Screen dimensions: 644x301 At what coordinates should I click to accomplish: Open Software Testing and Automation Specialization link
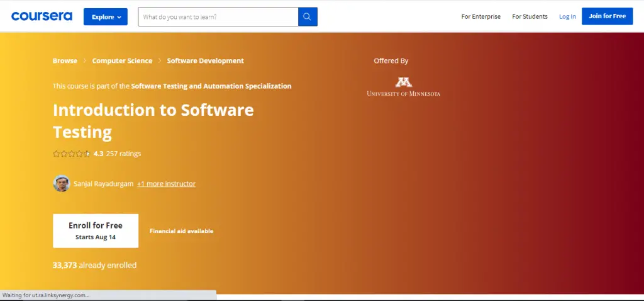[211, 86]
